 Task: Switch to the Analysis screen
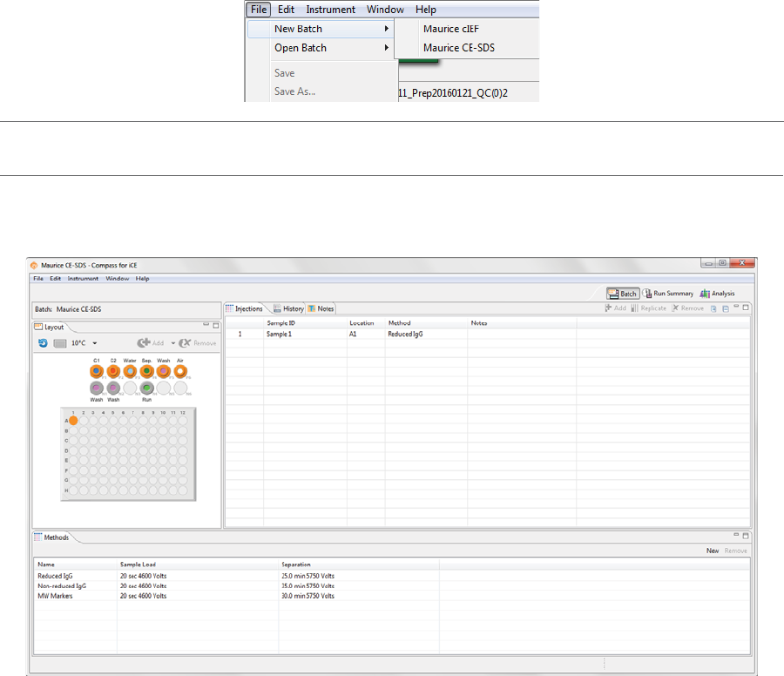click(717, 294)
